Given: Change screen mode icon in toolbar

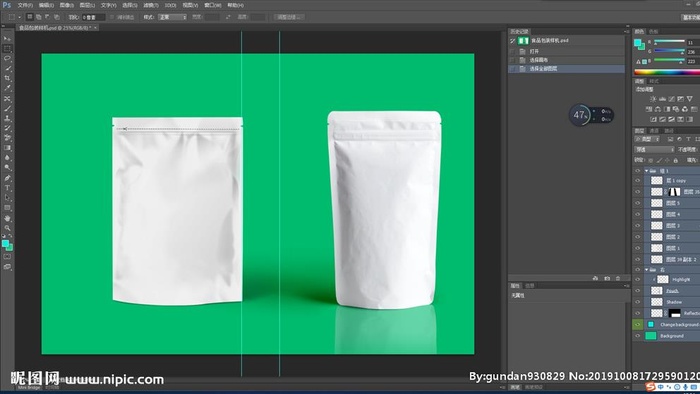Looking at the screenshot, I should (7, 267).
